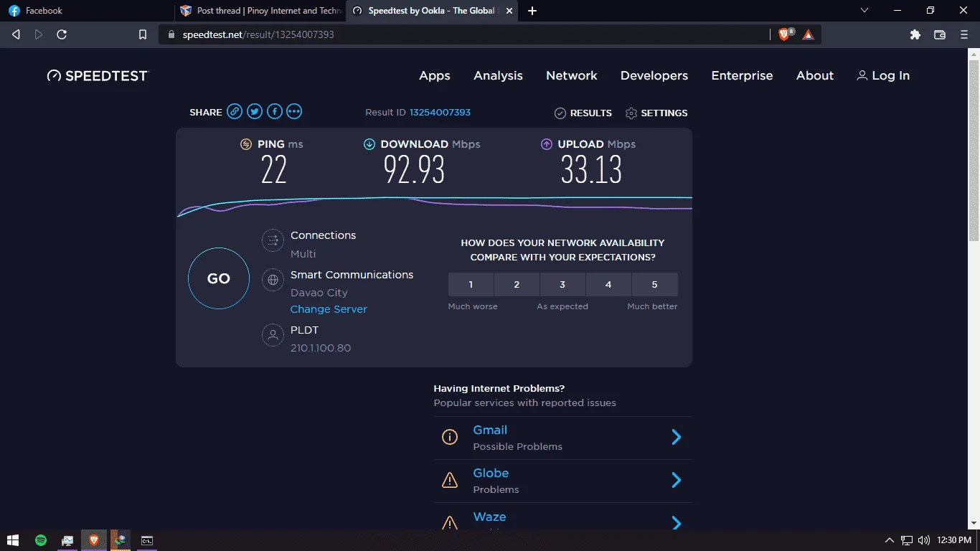Copy the result link via Share link icon
This screenshot has width=980, height=551.
click(235, 111)
